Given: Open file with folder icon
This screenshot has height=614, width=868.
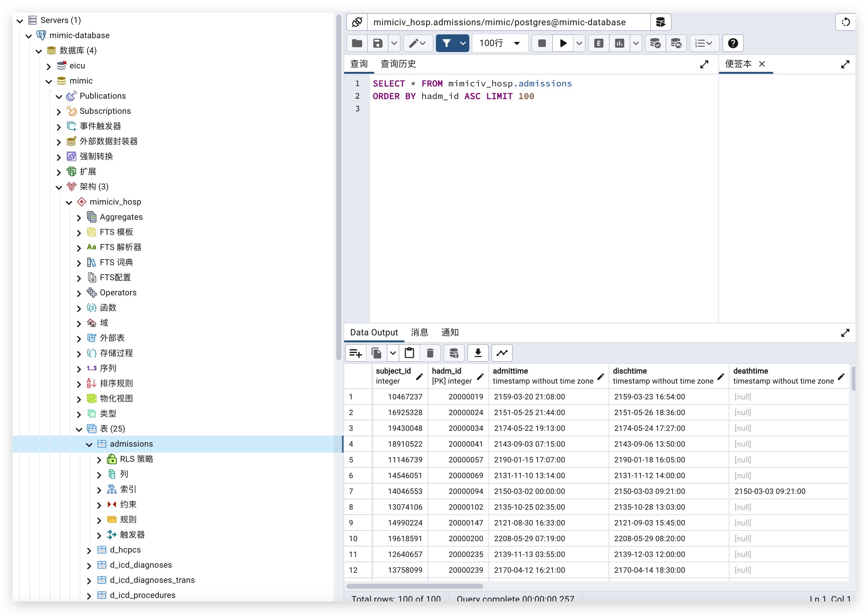Looking at the screenshot, I should (357, 43).
